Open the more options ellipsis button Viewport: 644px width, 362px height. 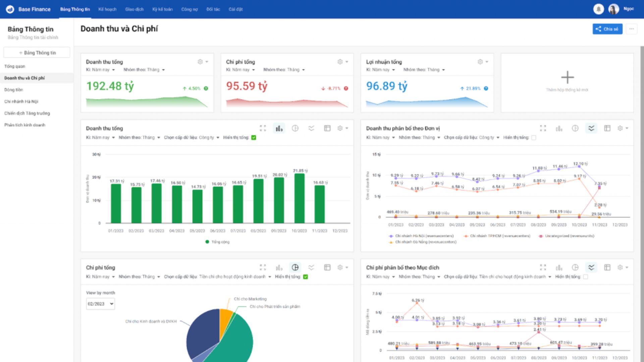coord(632,29)
